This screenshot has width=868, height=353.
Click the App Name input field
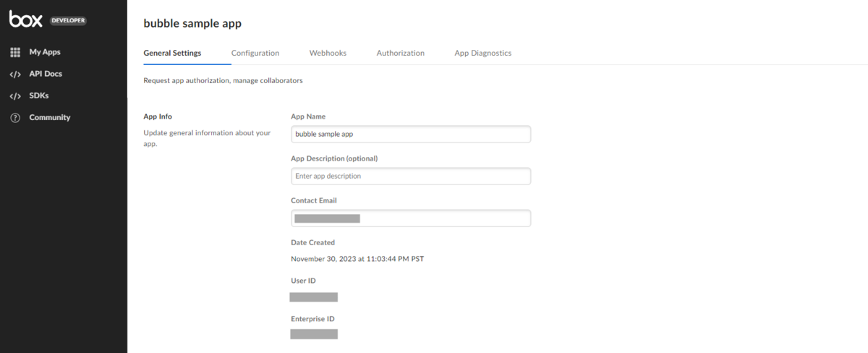coord(411,134)
